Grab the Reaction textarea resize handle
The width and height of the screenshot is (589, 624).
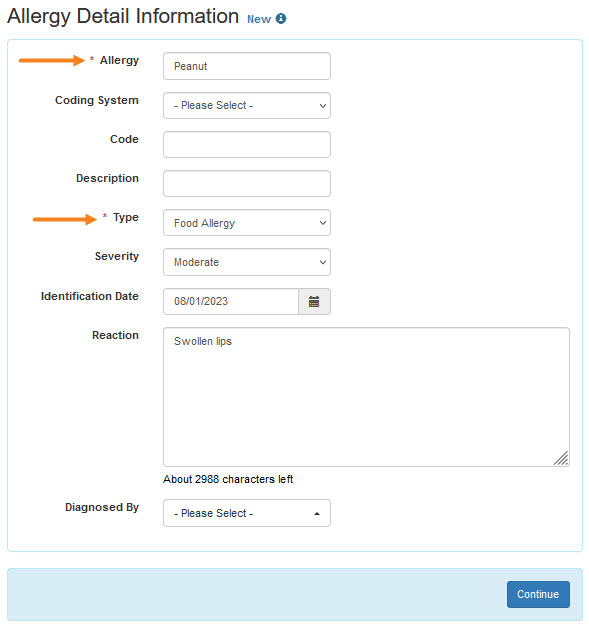tap(562, 458)
